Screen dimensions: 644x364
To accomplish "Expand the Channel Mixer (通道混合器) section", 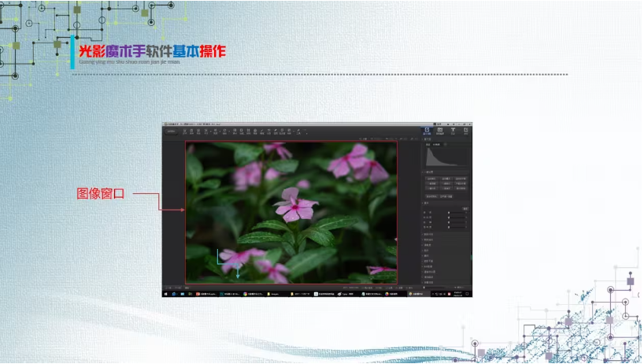I will click(429, 272).
